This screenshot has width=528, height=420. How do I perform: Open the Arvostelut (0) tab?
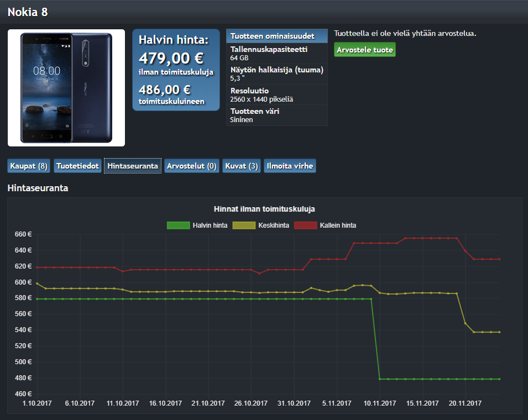192,166
